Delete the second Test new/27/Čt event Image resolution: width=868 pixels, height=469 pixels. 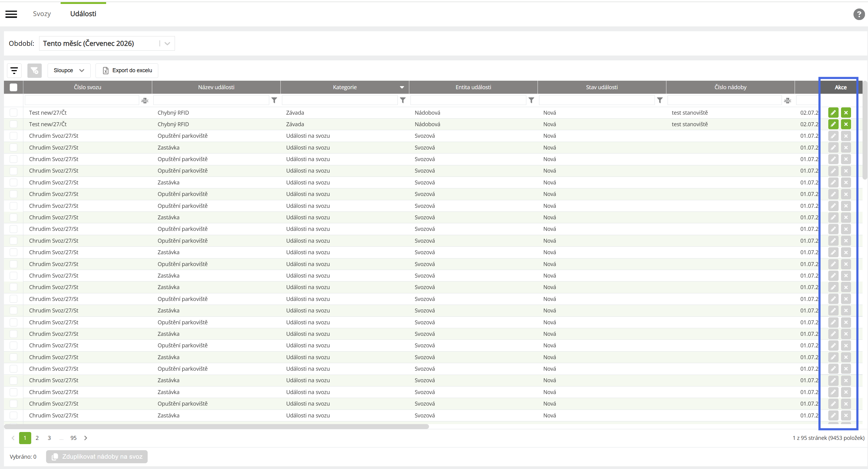click(846, 124)
